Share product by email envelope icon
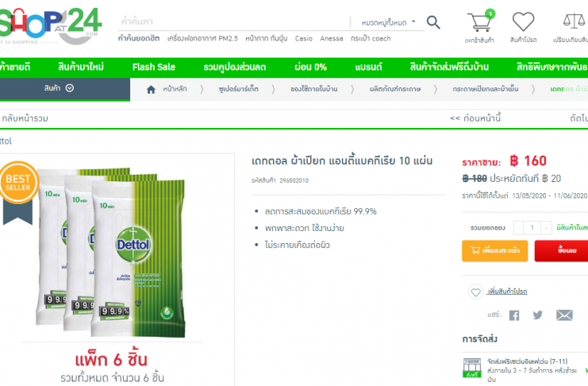 [x=564, y=315]
